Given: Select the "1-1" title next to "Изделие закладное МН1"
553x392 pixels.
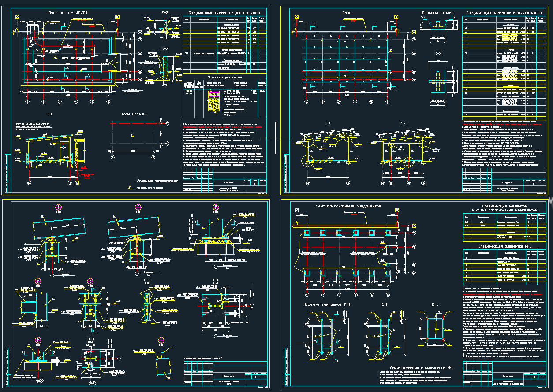Looking at the screenshot, I should 385,305.
